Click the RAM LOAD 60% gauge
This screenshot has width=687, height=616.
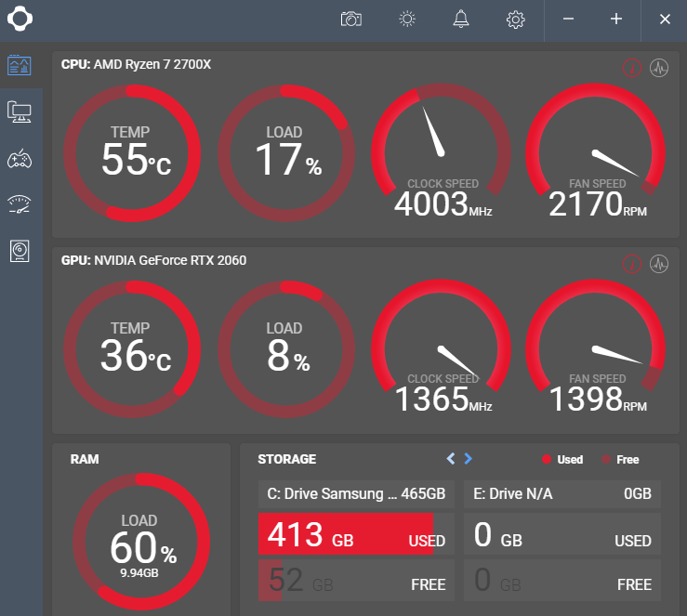coord(141,542)
